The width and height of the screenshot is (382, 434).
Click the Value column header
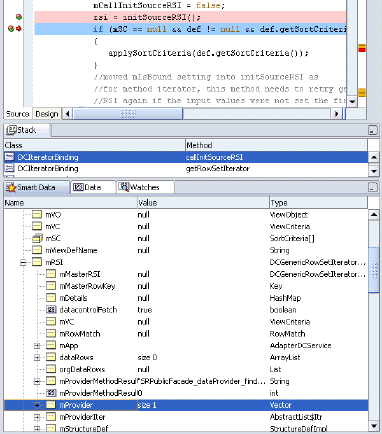tap(203, 203)
